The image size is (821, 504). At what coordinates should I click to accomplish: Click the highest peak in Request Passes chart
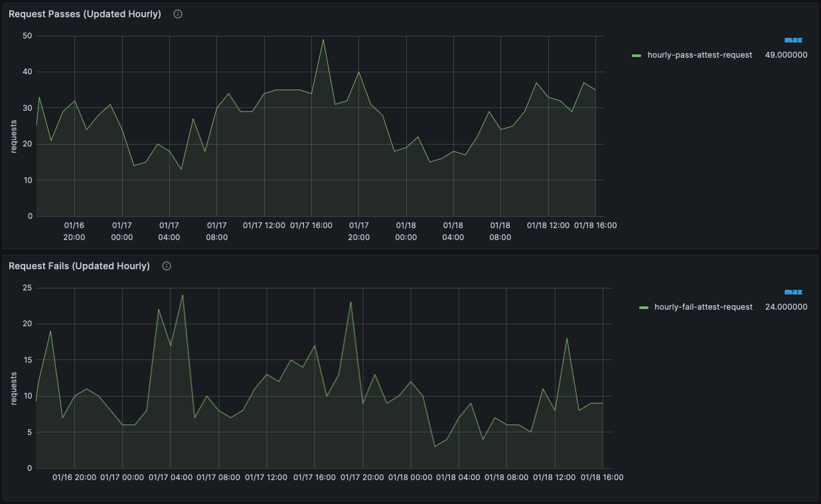tap(323, 40)
